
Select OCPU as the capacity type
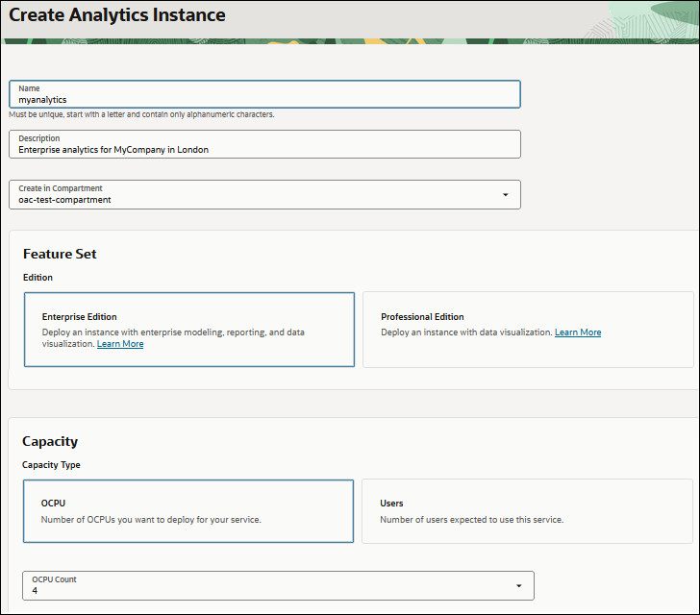188,511
